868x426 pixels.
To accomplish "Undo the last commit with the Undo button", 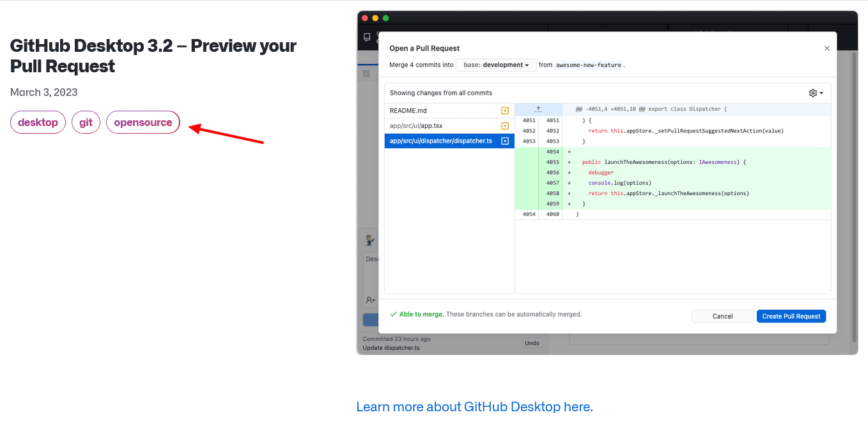I will (532, 343).
